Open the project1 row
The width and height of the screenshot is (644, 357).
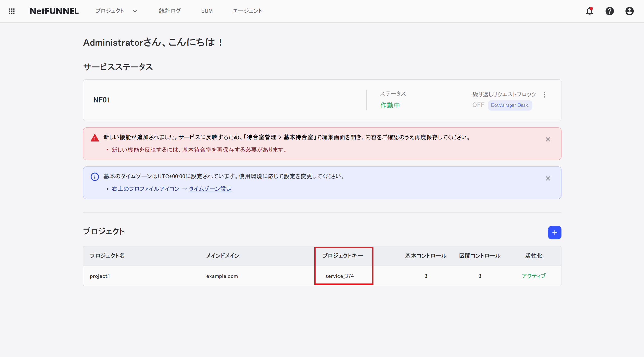(100, 276)
